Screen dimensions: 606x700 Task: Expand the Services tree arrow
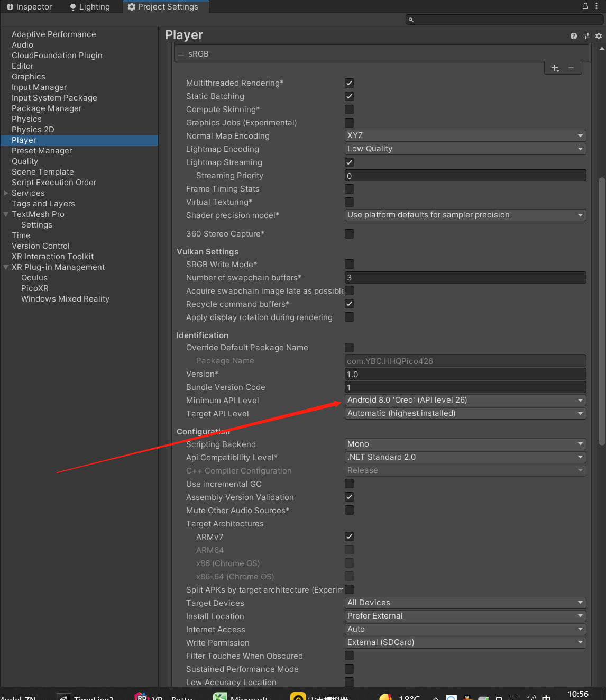pyautogui.click(x=6, y=193)
